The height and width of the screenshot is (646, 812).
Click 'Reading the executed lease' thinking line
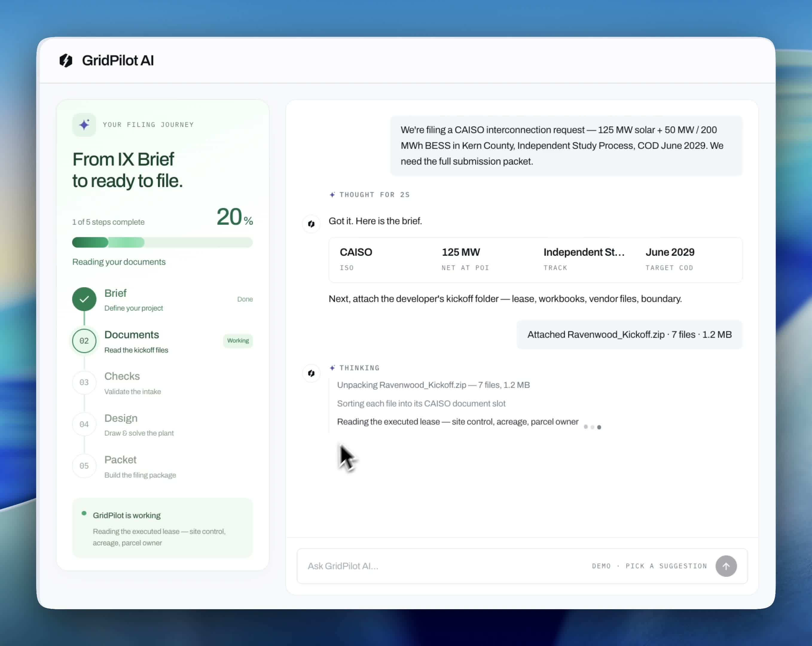pyautogui.click(x=458, y=421)
